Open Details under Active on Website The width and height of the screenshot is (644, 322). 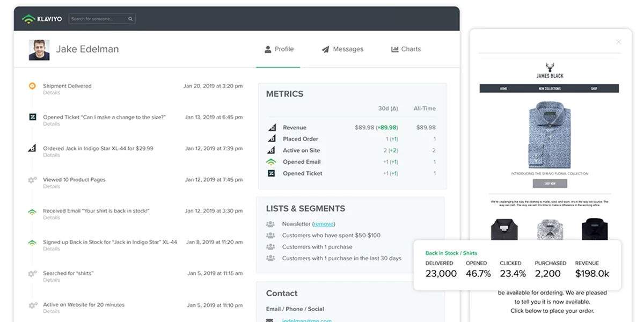coord(52,312)
